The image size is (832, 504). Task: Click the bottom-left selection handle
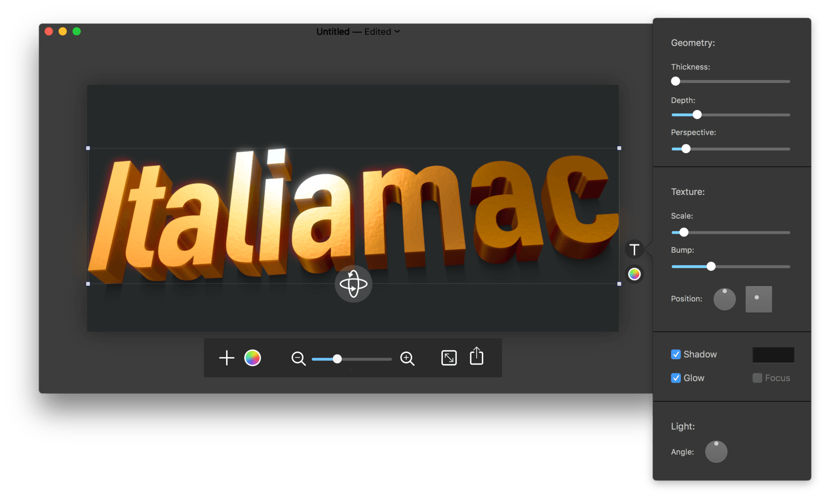(88, 284)
